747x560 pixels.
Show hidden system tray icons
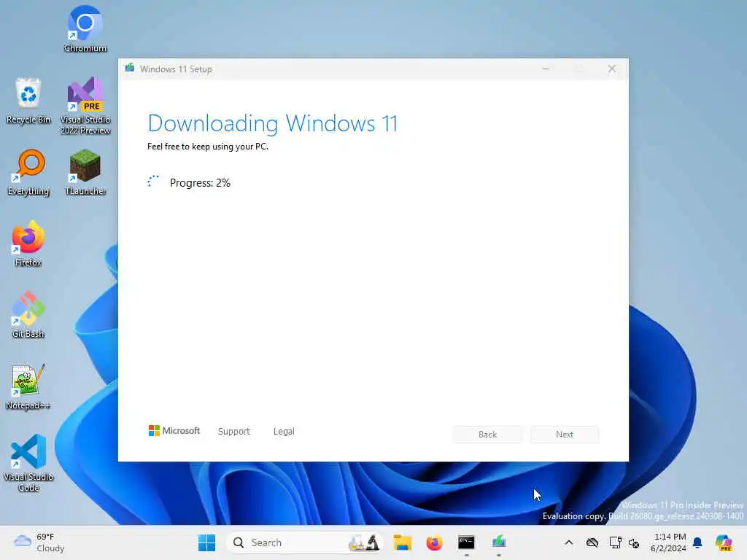click(x=569, y=542)
